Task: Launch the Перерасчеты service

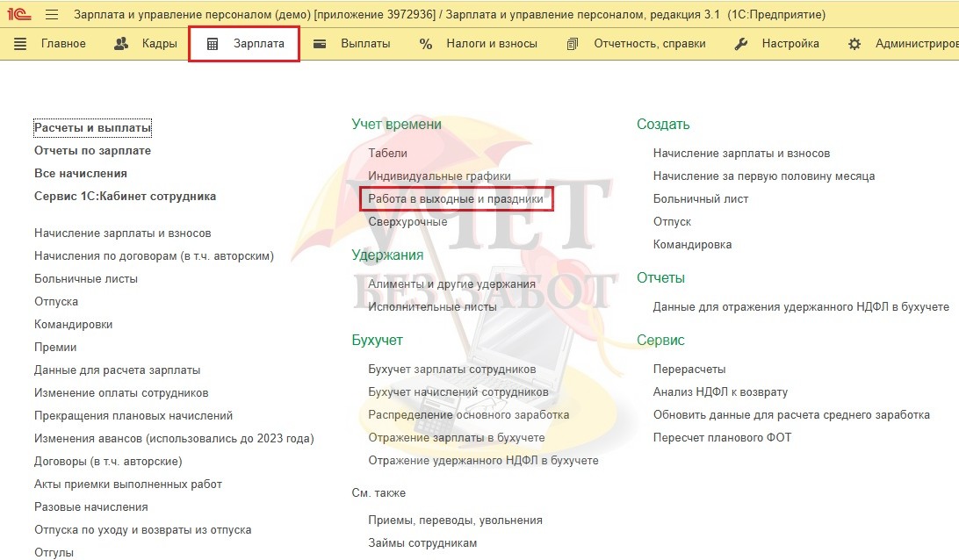Action: [689, 370]
